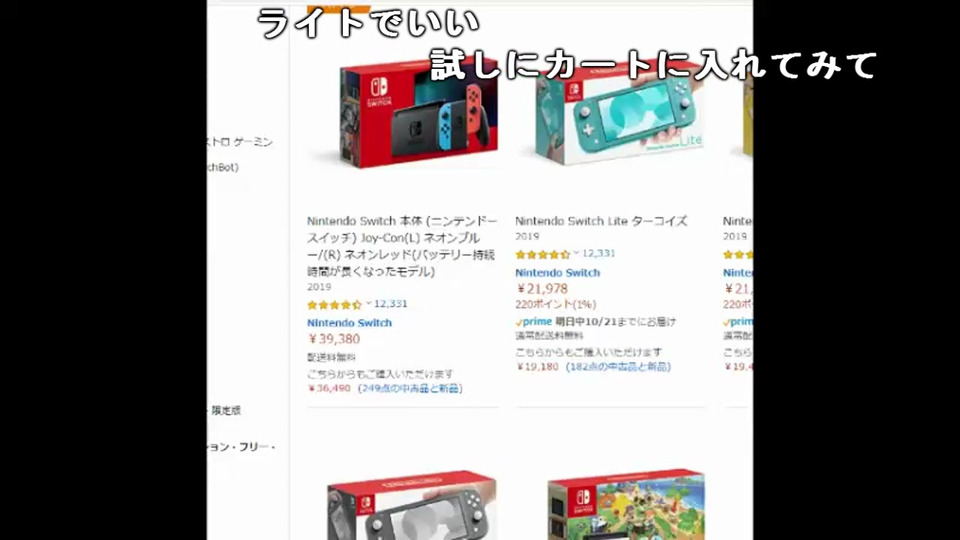The height and width of the screenshot is (540, 960).
Task: Open the Animal Crossing Switch bundle image
Action: click(x=626, y=506)
